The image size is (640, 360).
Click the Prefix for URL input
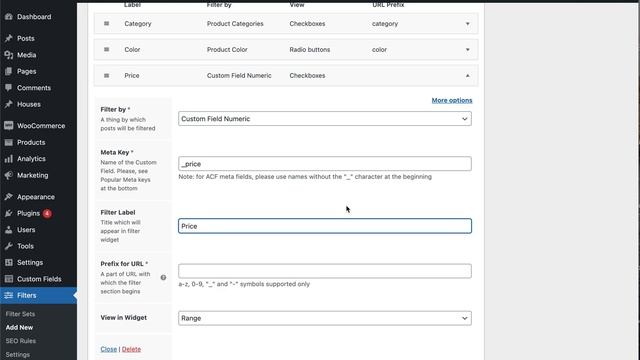click(325, 271)
